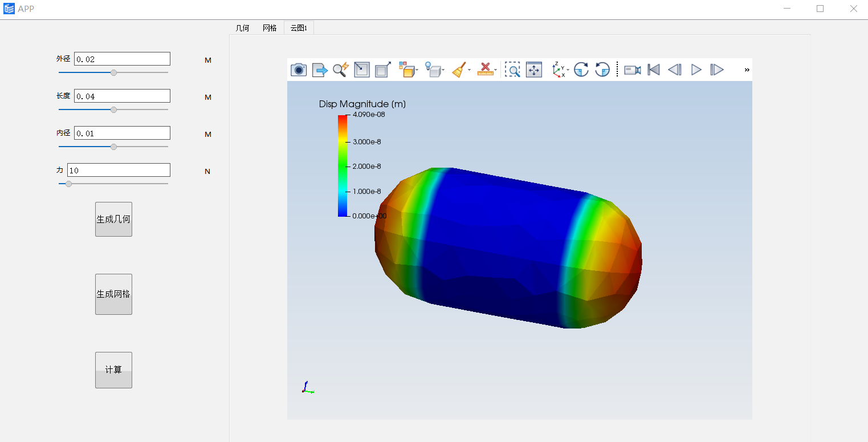The image size is (868, 442).
Task: Click the 4.090e-08 legend maximum value
Action: pos(369,115)
